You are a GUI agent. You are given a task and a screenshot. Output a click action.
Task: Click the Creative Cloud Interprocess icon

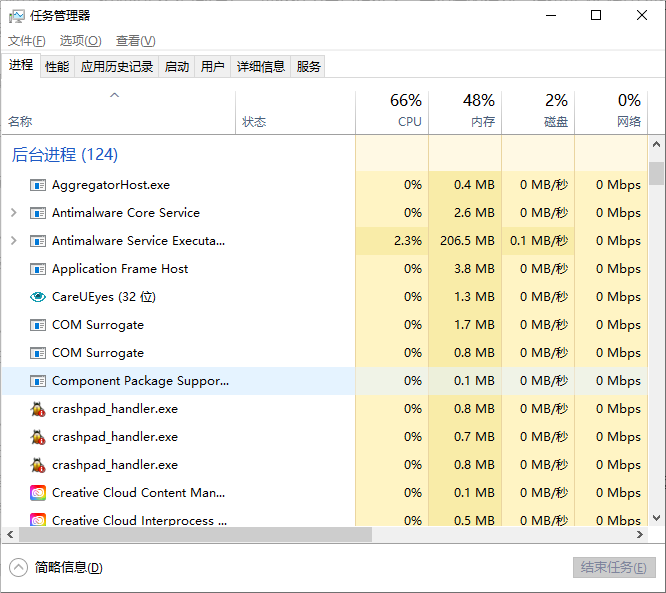pyautogui.click(x=38, y=520)
